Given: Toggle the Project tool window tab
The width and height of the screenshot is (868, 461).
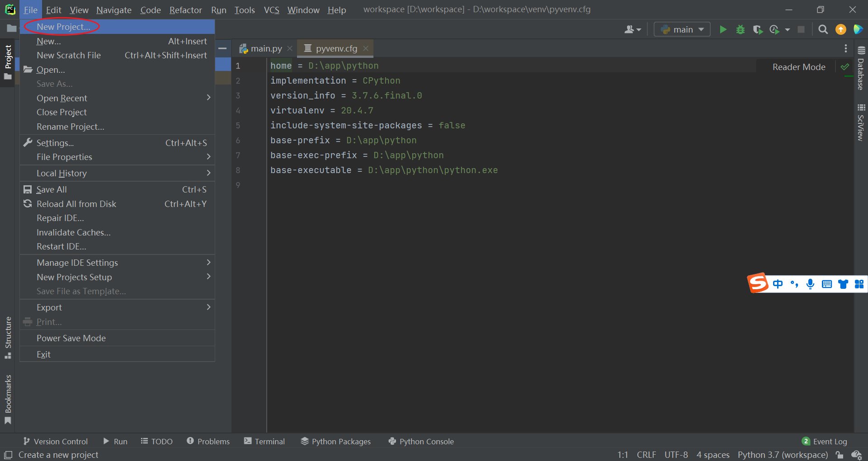Looking at the screenshot, I should tap(8, 62).
